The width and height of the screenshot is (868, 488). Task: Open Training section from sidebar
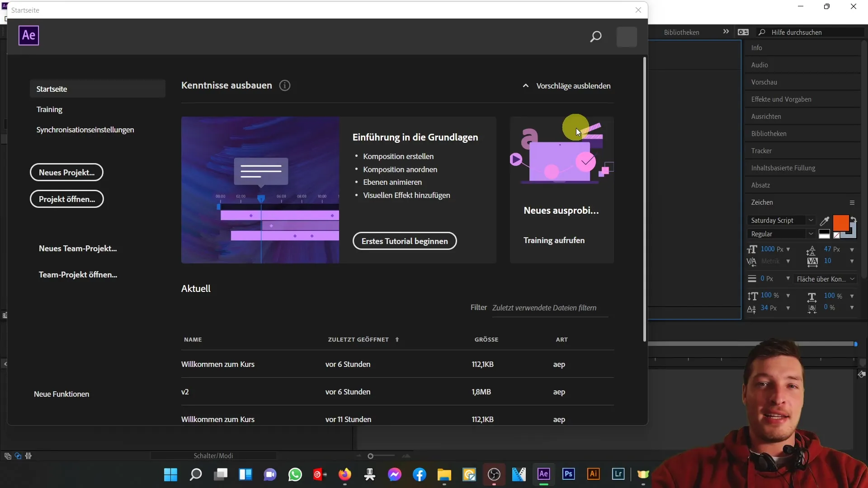pyautogui.click(x=49, y=109)
